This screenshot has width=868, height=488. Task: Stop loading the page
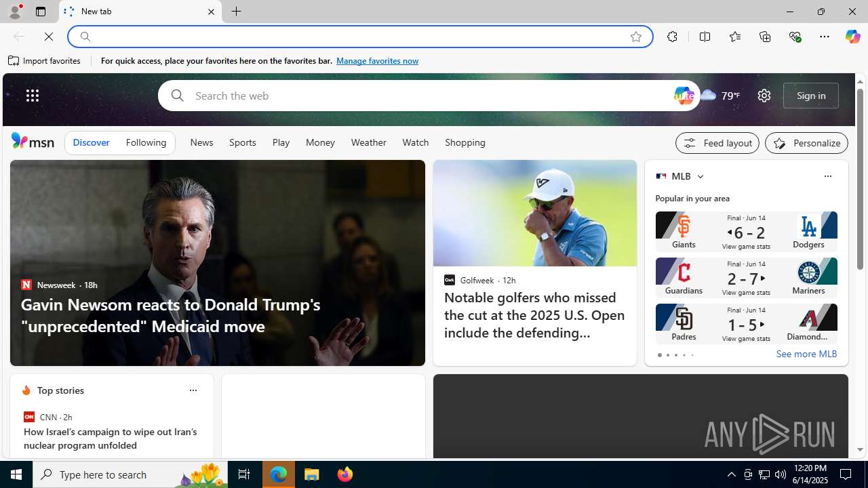[49, 37]
